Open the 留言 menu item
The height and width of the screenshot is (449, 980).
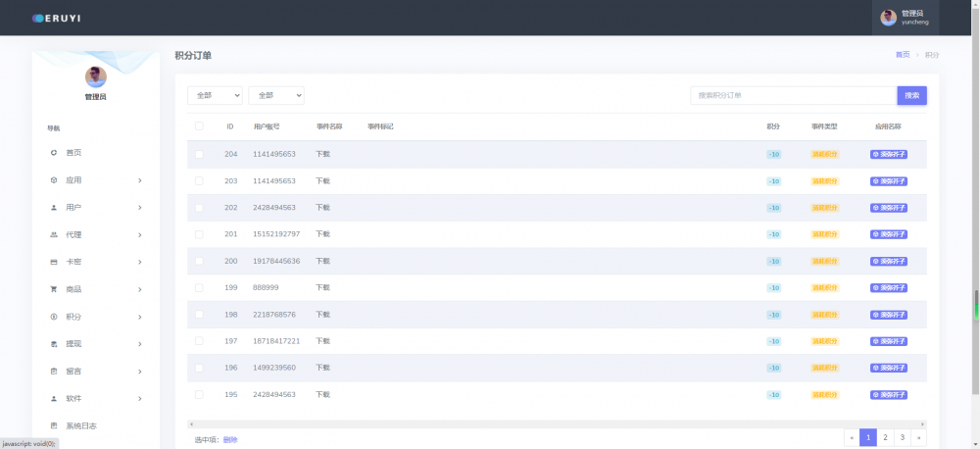click(96, 372)
